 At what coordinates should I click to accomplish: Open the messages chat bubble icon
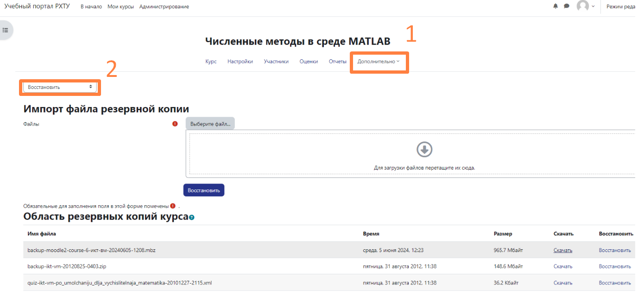(566, 6)
